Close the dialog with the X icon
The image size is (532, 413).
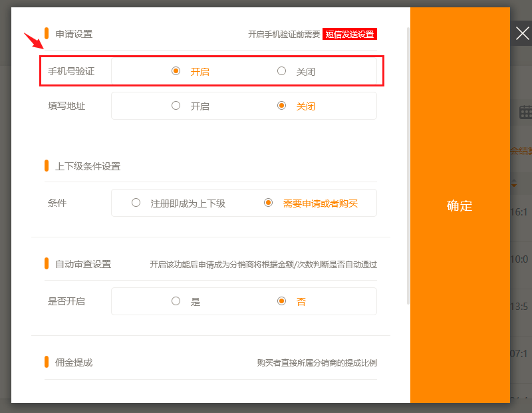click(x=522, y=33)
